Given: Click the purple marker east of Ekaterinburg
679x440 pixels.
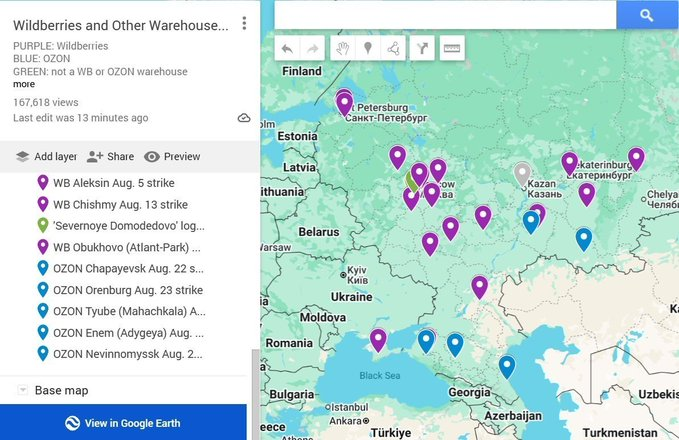Looking at the screenshot, I should click(x=636, y=157).
